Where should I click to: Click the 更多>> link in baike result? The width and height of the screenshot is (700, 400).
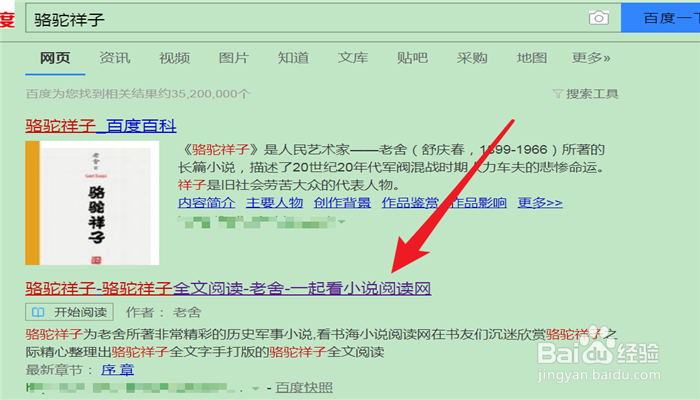(540, 203)
